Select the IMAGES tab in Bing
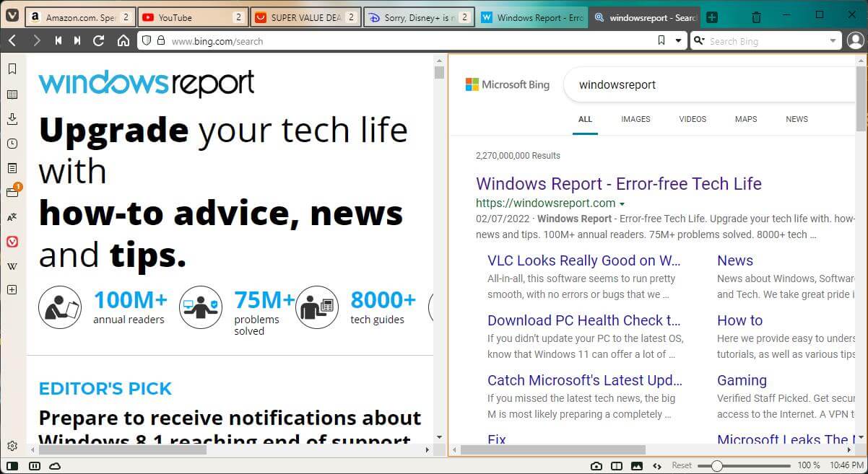 click(635, 119)
